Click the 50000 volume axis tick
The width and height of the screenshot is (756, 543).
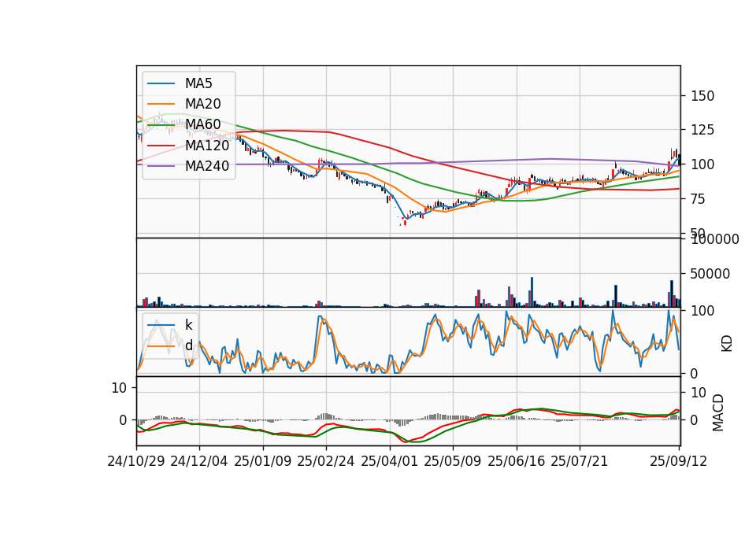[x=710, y=274]
